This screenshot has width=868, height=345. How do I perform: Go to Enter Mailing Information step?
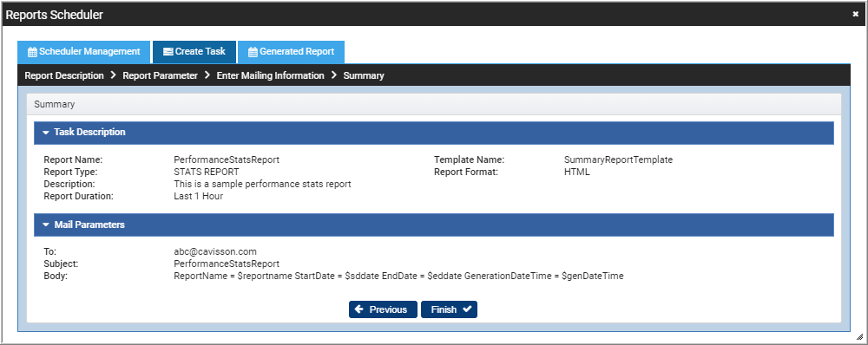click(x=270, y=75)
